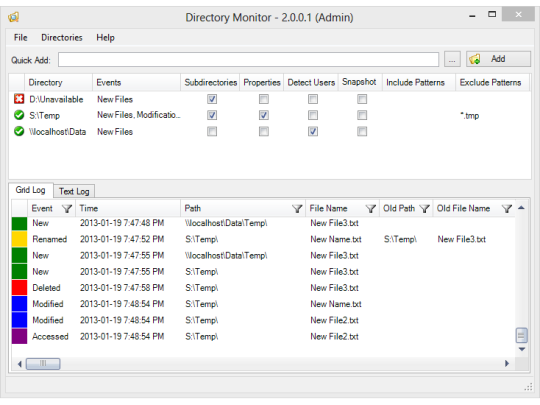This screenshot has height=405, width=540.
Task: Click the purple swatch of the Accessed row
Action: [x=19, y=336]
